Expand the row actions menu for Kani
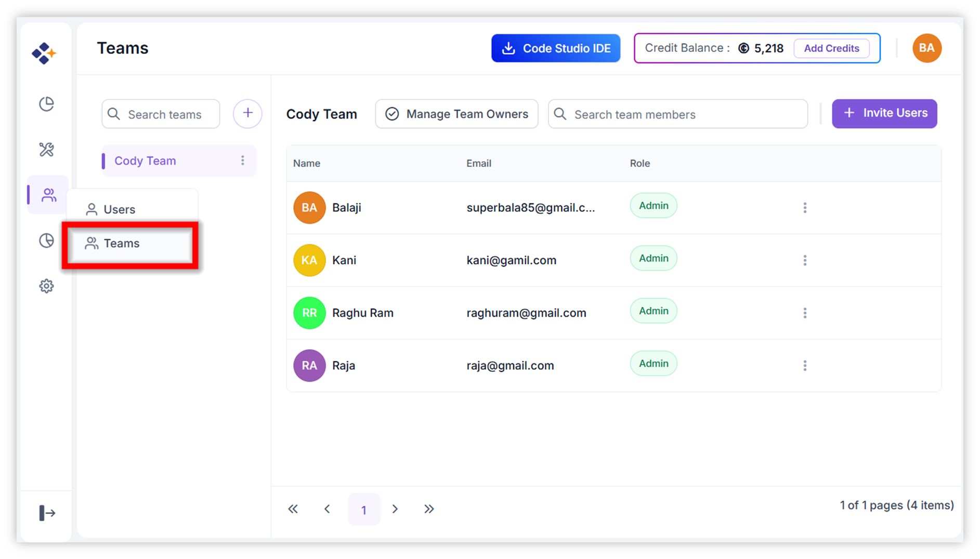Viewport: 980px width, 559px height. coord(805,261)
